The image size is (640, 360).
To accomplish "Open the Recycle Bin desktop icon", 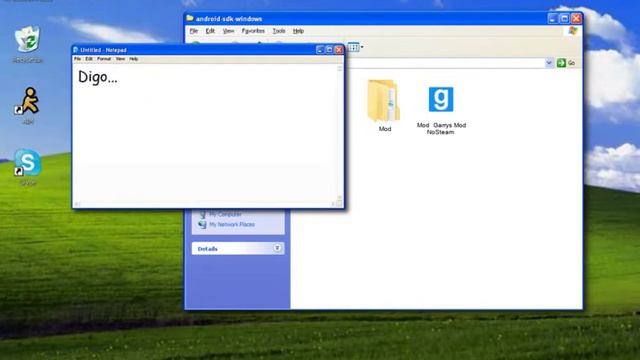I will (x=27, y=40).
